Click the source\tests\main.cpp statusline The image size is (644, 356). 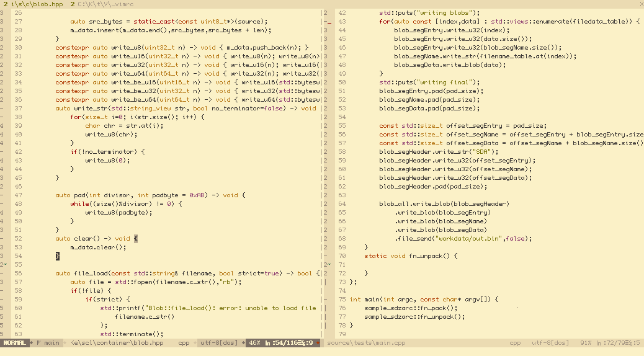point(366,343)
